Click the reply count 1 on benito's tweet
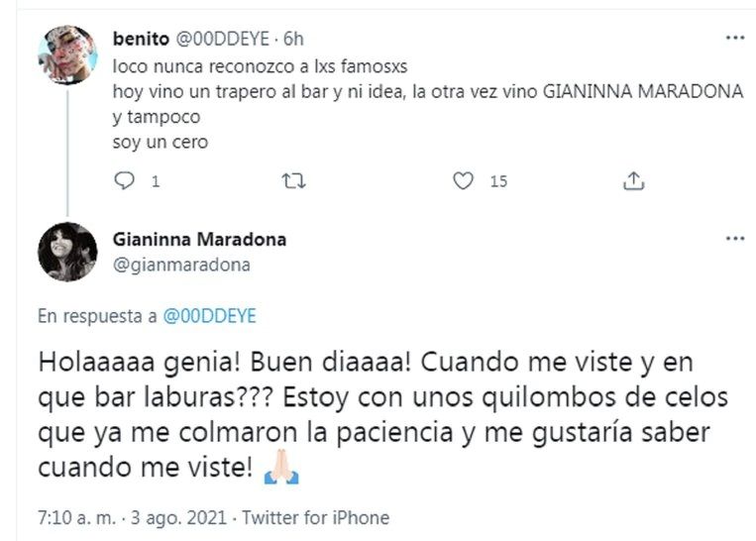The image size is (756, 541). pos(155,182)
